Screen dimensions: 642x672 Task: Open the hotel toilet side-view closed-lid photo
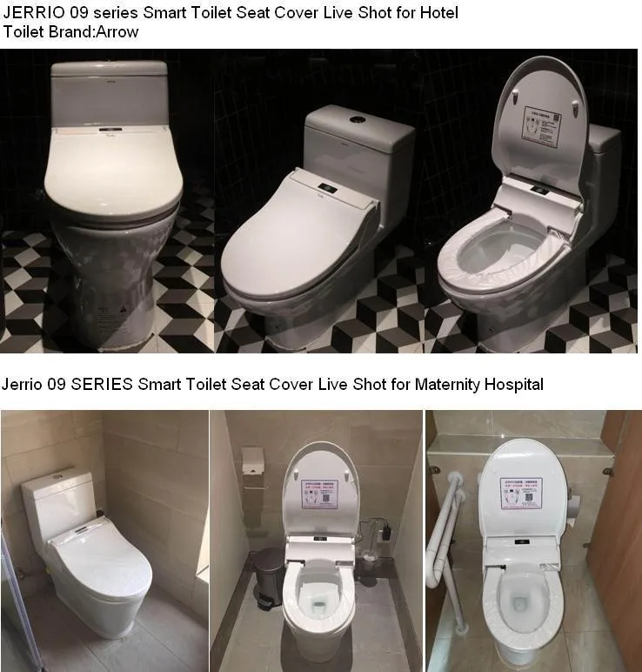(319, 200)
